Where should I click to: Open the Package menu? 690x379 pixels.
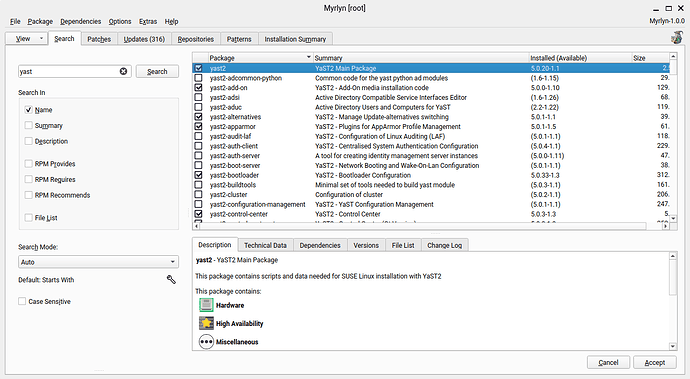coord(40,22)
